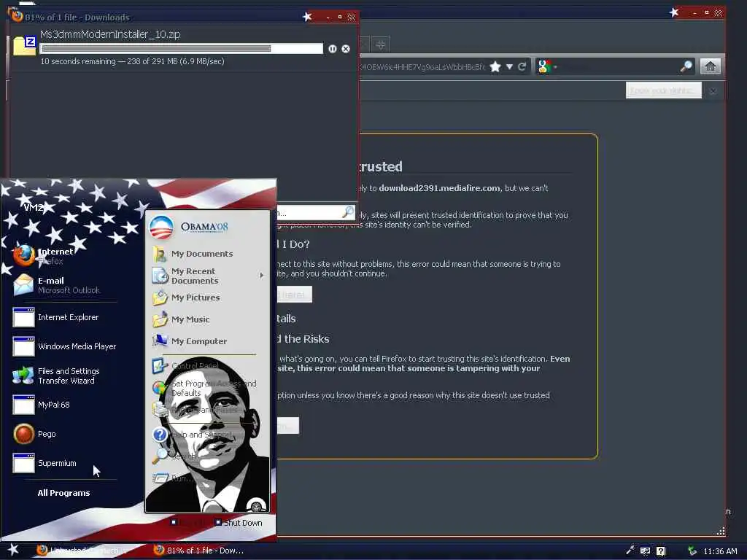Switch to 81% of 1 file taskbar button
Screen dimensions: 747x560
[x=199, y=551]
